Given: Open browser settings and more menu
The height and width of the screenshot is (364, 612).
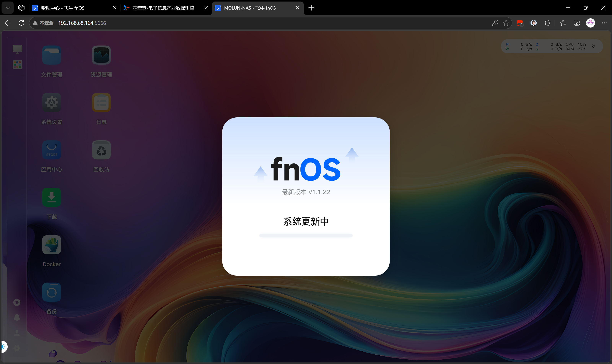Looking at the screenshot, I should 604,23.
